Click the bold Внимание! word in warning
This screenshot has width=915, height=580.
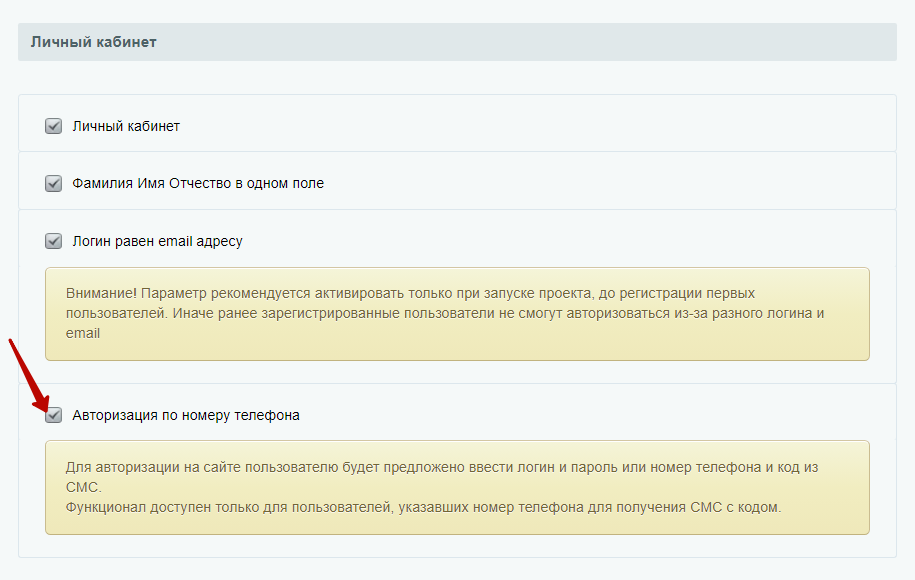pos(101,293)
